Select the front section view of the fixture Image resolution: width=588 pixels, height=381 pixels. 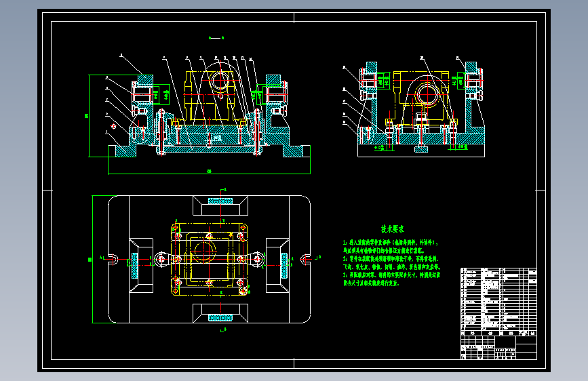[x=209, y=108]
